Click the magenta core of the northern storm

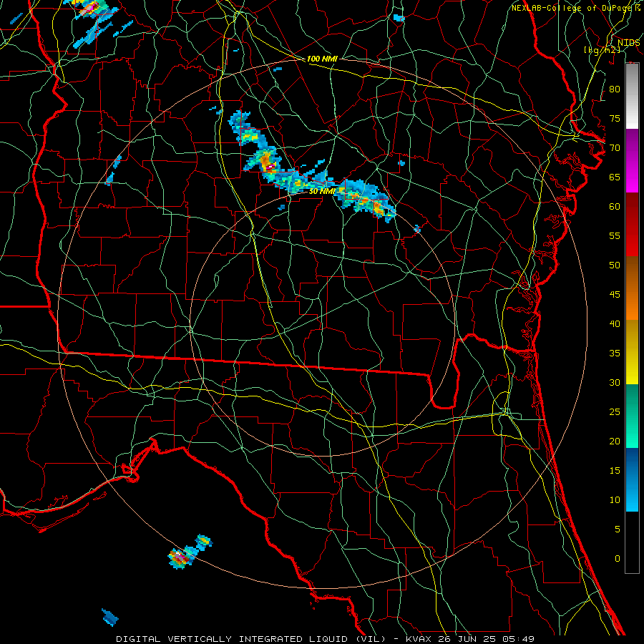click(x=269, y=167)
